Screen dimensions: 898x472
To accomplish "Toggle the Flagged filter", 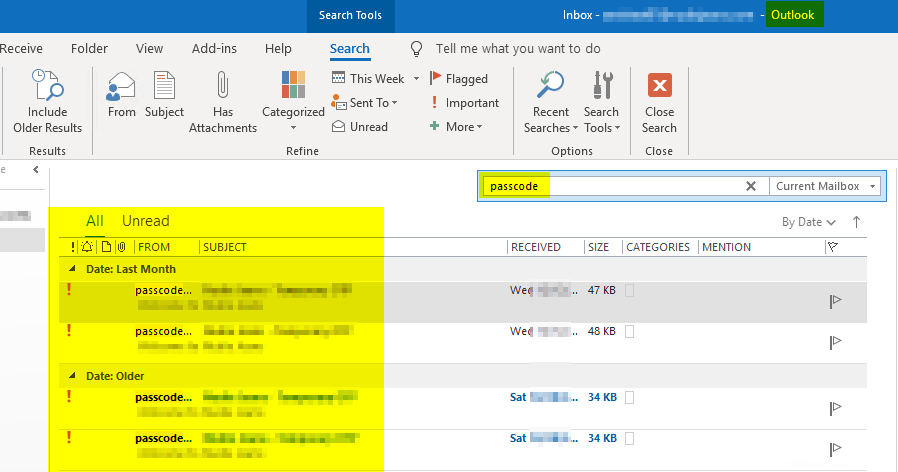I will (x=459, y=78).
